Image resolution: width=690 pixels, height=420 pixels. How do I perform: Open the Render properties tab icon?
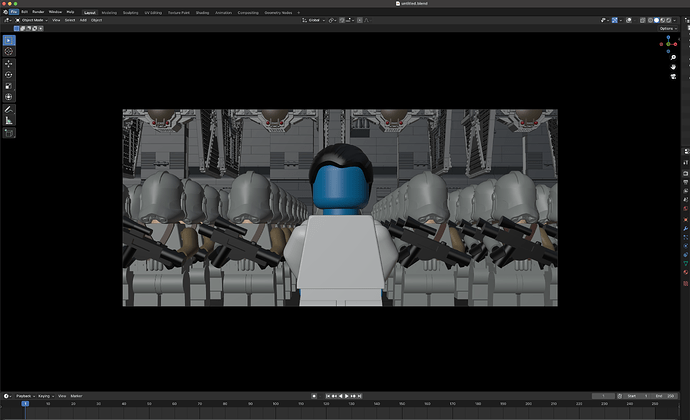(686, 173)
